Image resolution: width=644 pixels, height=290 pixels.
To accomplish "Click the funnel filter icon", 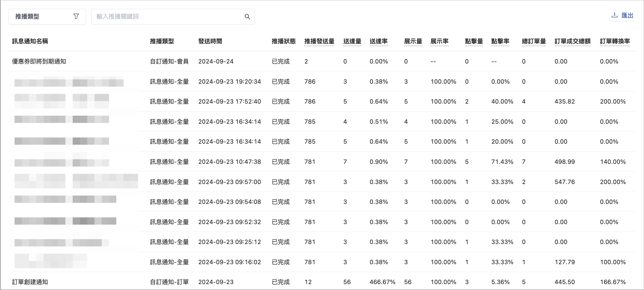I will pos(76,16).
